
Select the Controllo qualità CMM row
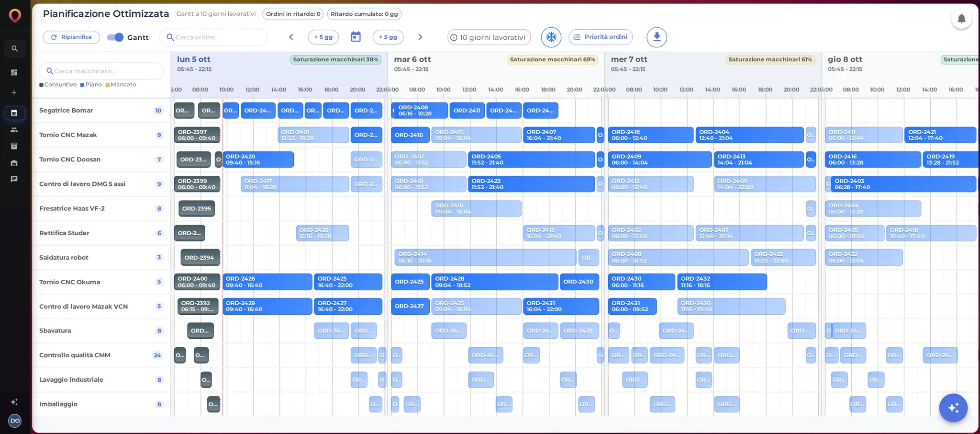tap(101, 355)
